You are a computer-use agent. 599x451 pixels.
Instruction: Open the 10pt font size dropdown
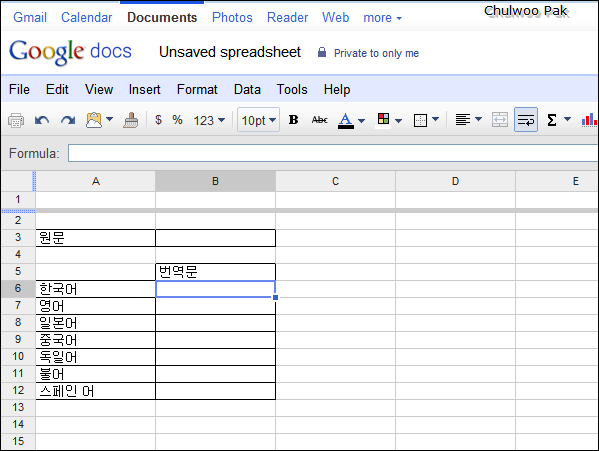pos(259,120)
